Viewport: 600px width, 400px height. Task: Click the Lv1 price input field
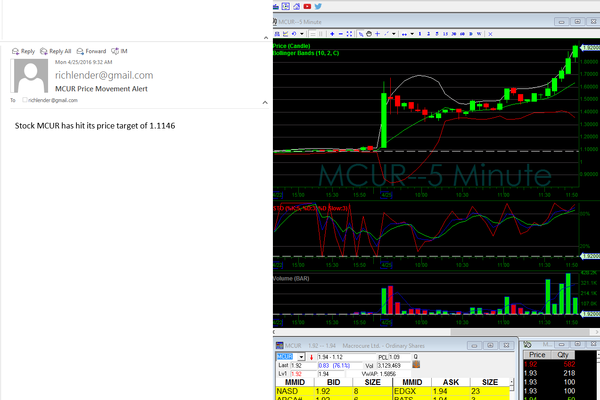(x=296, y=372)
